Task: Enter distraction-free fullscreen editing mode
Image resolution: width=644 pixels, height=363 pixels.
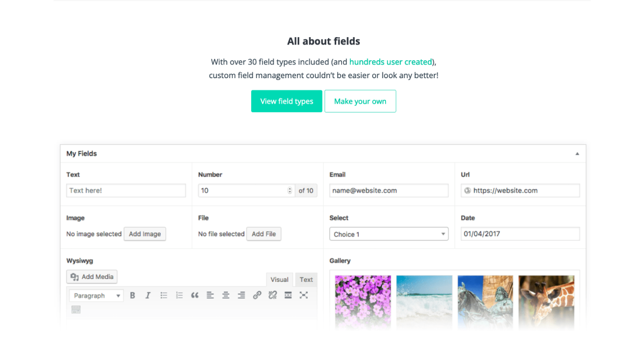Action: pos(303,295)
